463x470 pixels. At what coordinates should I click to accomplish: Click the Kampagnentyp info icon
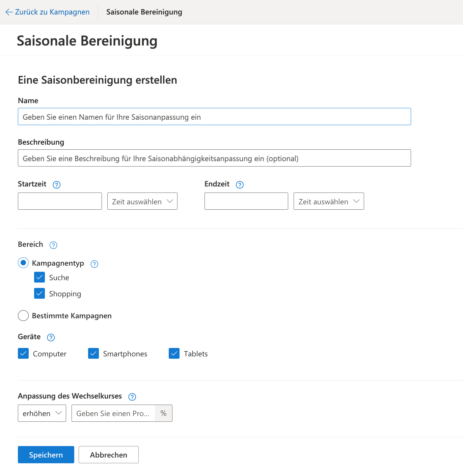tap(94, 264)
